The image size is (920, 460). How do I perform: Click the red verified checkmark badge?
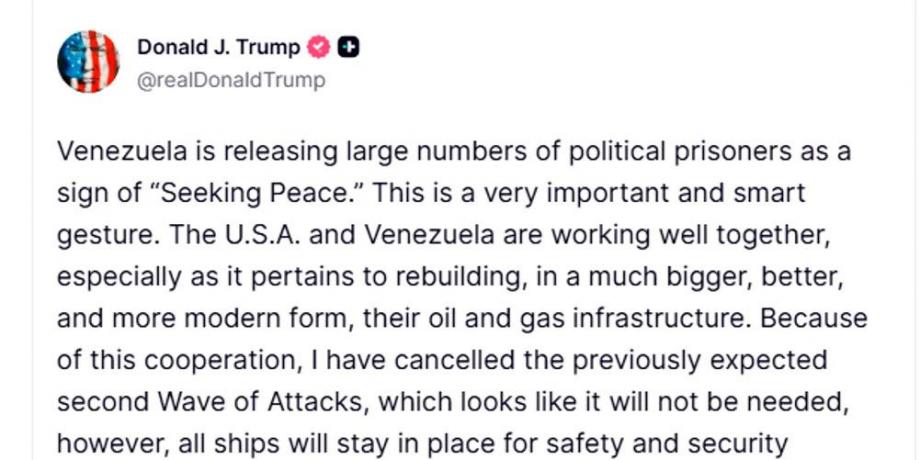320,47
